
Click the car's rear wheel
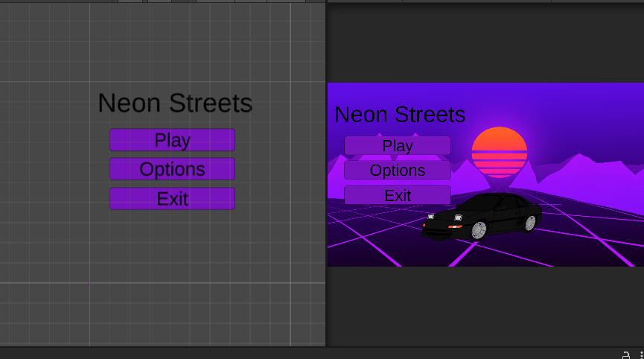531,222
